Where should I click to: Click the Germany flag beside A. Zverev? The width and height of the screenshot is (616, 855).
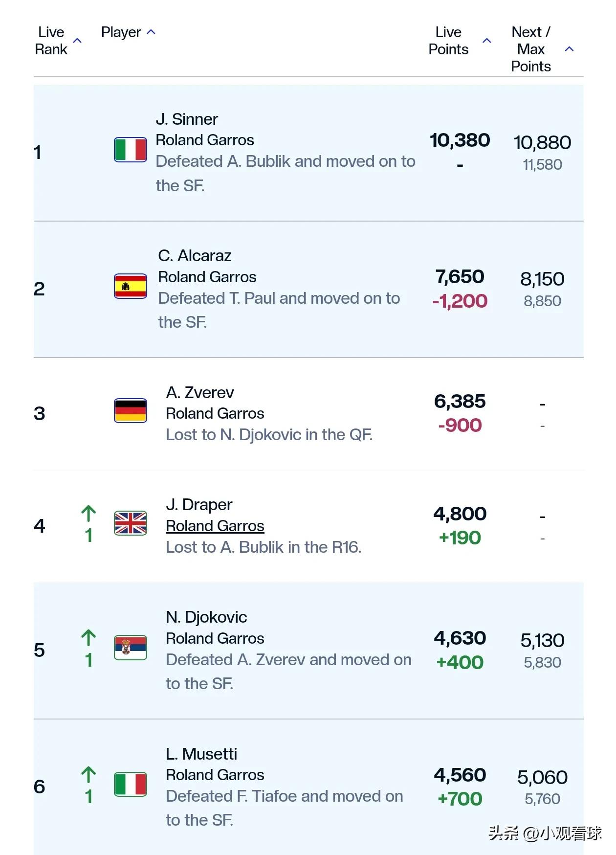(130, 410)
